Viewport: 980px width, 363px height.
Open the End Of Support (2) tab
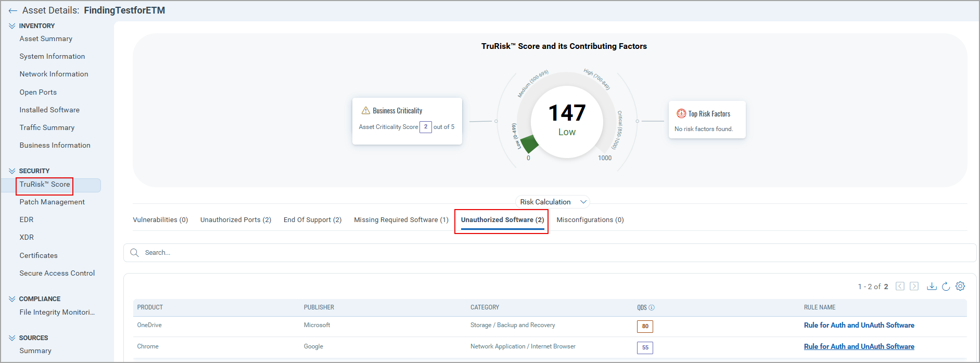point(312,220)
